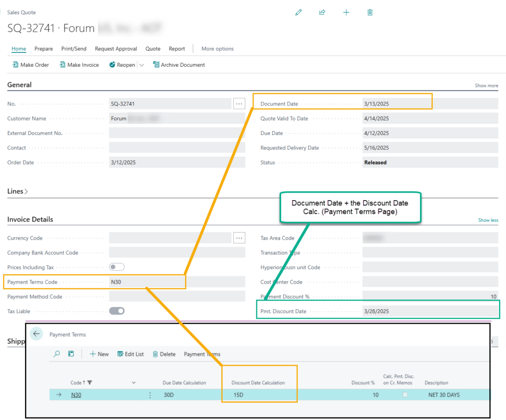Toggle the Tax Liable switch

tap(117, 311)
